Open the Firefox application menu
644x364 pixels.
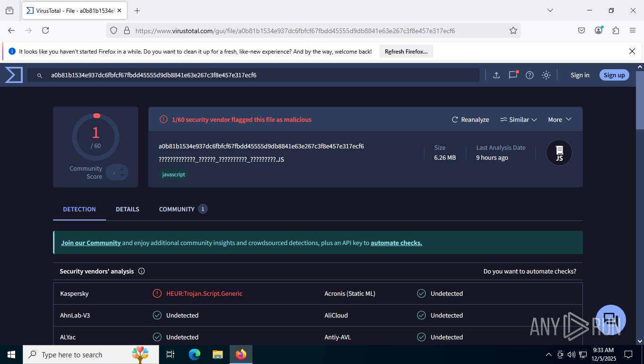tap(633, 30)
